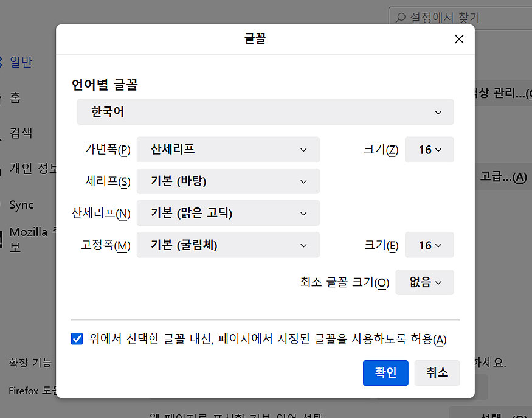Click the 언어별 글꼴 heading

coord(105,85)
